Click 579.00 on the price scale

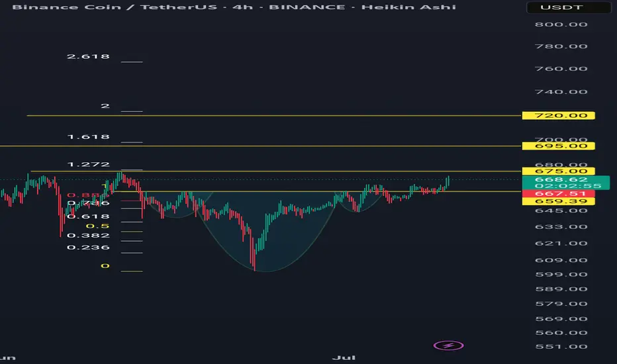pos(561,304)
